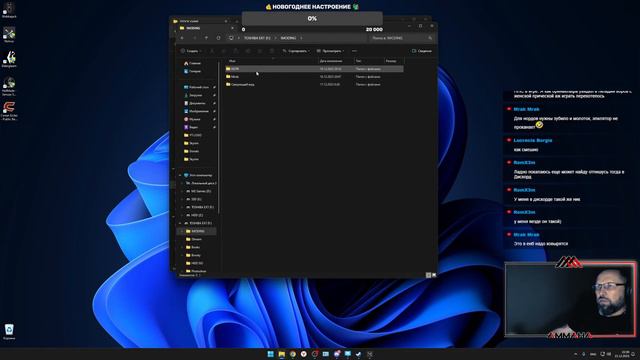This screenshot has height=360, width=640.
Task: Click File Explorer in the taskbar
Action: [282, 354]
